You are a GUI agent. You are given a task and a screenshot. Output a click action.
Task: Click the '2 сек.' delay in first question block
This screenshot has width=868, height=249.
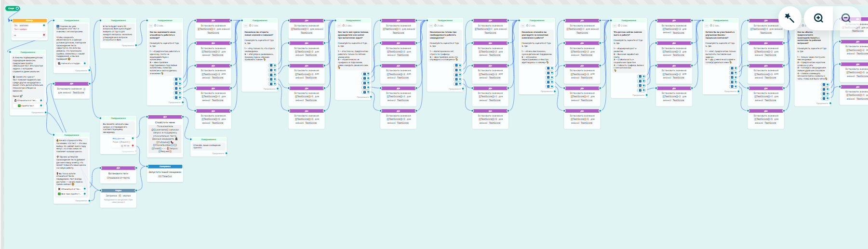[160, 26]
